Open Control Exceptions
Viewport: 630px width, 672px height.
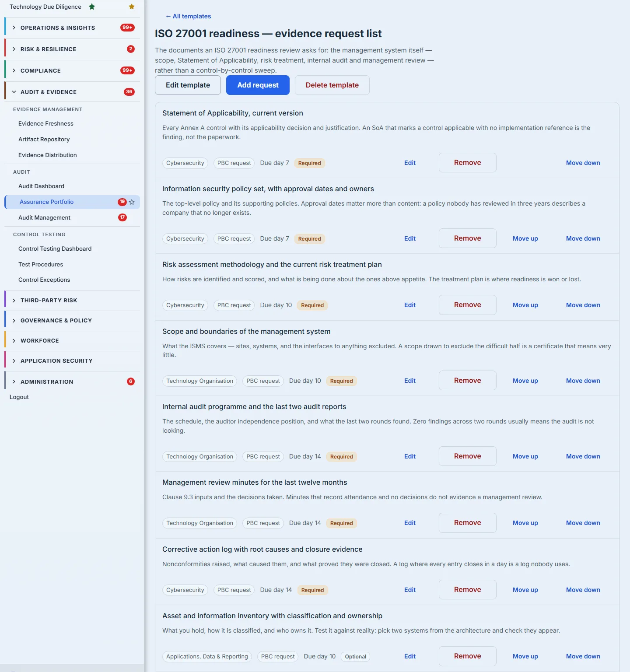pyautogui.click(x=44, y=280)
